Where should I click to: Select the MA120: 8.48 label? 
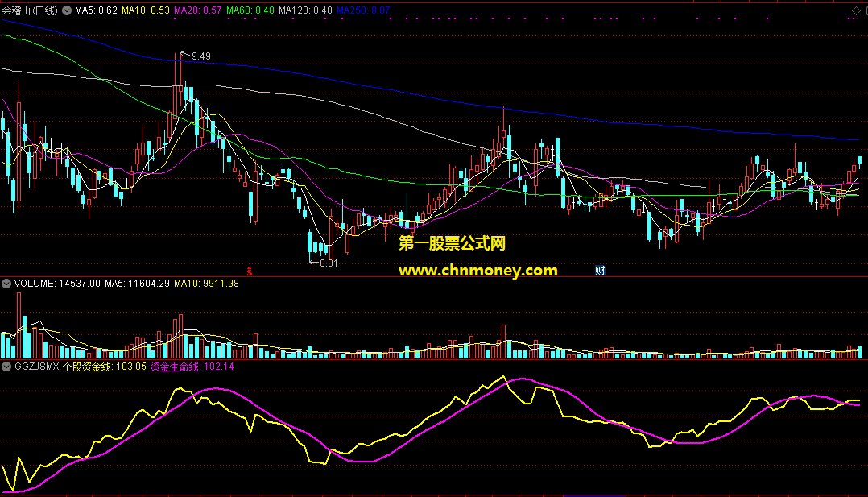(x=306, y=10)
